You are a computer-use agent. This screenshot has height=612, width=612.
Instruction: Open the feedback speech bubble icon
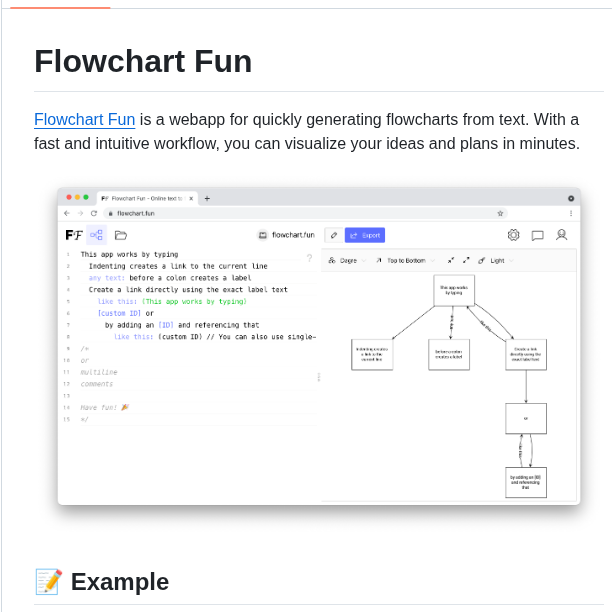pos(537,235)
